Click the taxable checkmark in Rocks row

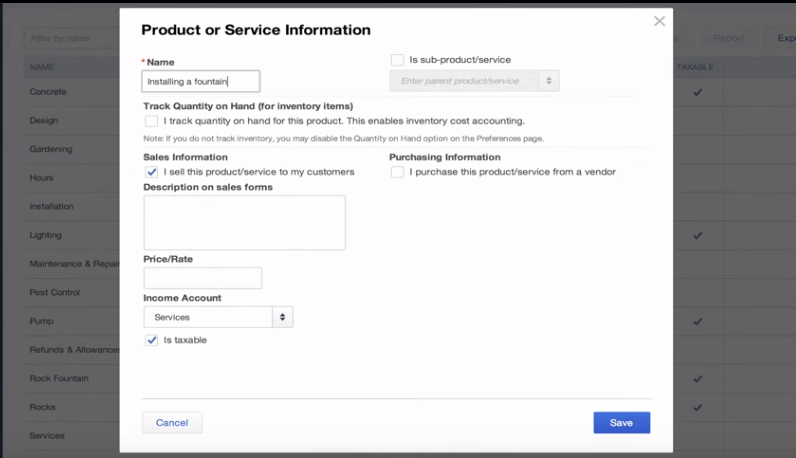698,407
